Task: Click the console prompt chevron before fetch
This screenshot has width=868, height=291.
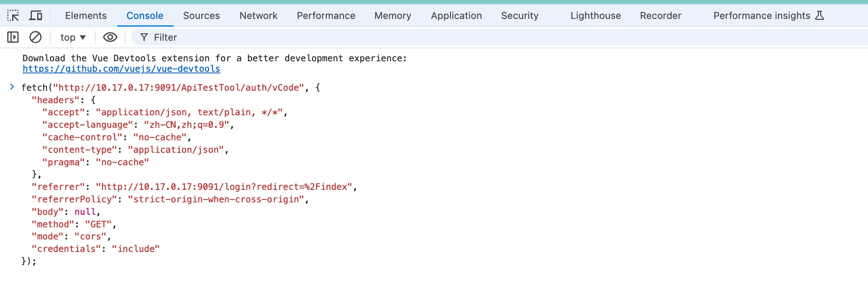Action: [12, 87]
